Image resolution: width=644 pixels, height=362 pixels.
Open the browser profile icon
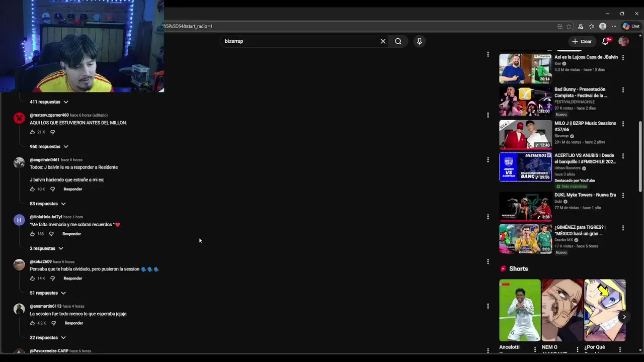click(603, 26)
